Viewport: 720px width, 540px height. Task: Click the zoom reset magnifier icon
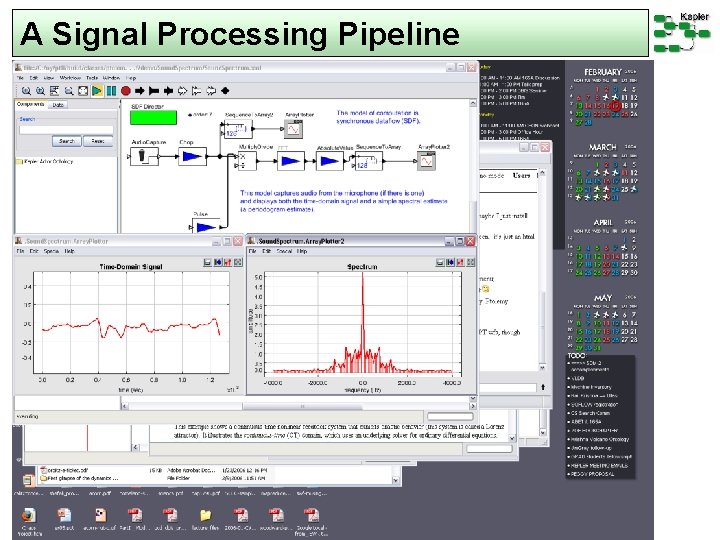click(x=40, y=91)
